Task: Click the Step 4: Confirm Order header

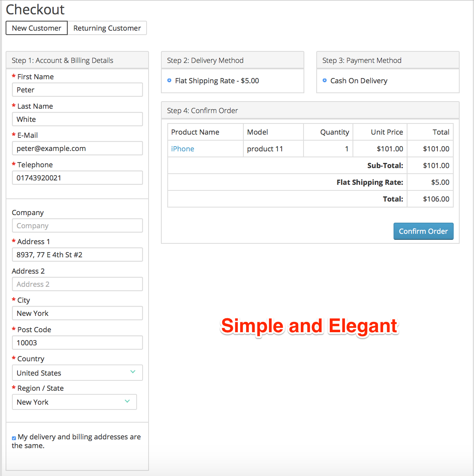Action: (310, 110)
